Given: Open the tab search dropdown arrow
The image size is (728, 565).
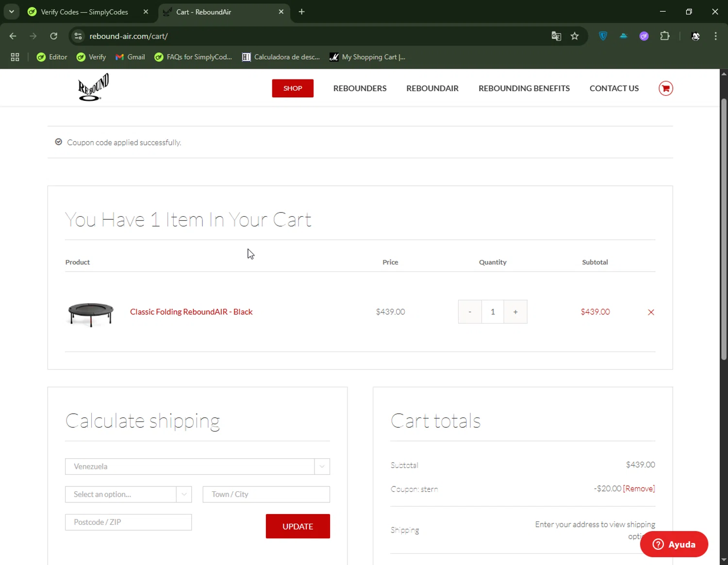Looking at the screenshot, I should click(12, 12).
